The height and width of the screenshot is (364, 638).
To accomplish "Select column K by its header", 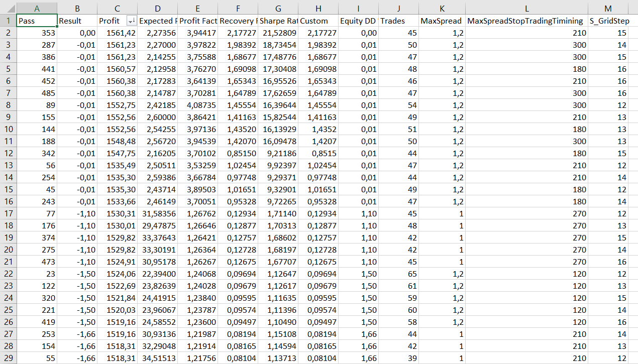I will [442, 8].
